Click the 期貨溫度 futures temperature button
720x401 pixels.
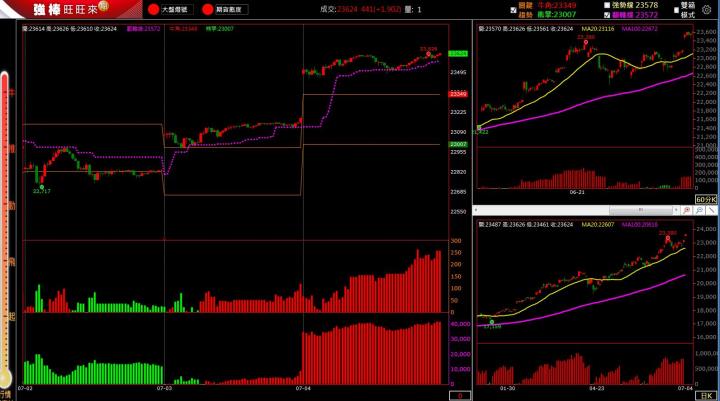224,9
